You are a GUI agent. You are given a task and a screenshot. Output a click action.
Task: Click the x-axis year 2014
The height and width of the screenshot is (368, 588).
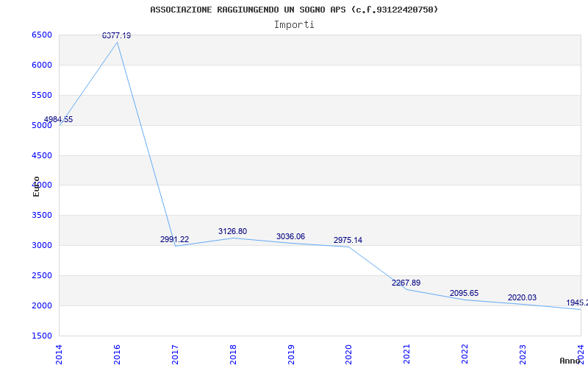pos(59,354)
